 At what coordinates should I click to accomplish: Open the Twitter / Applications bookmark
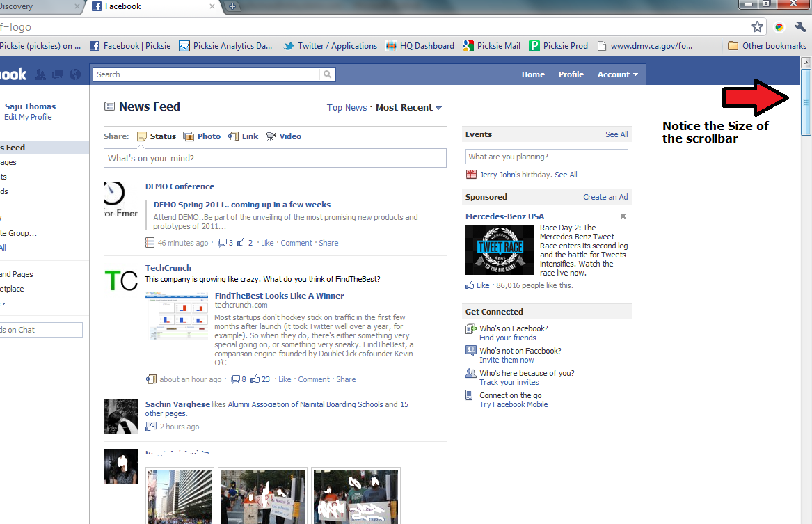click(331, 46)
